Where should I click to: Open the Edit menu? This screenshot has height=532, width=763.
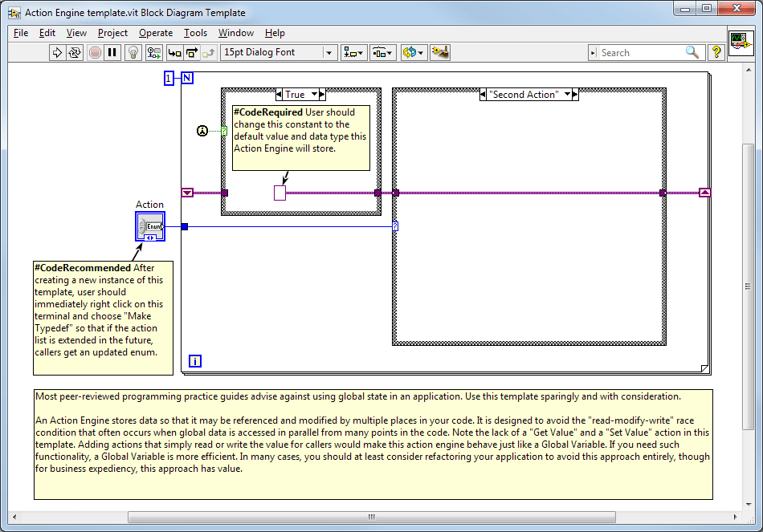click(47, 33)
